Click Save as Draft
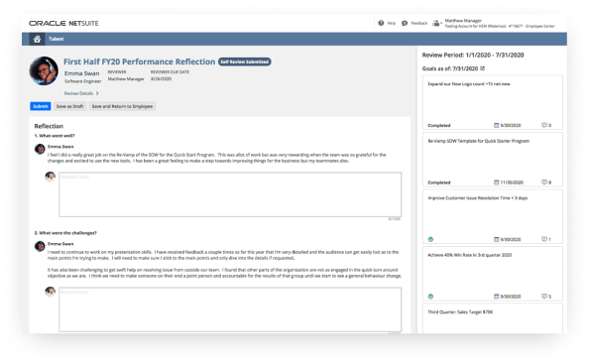Image resolution: width=589 pixels, height=364 pixels. [x=69, y=106]
